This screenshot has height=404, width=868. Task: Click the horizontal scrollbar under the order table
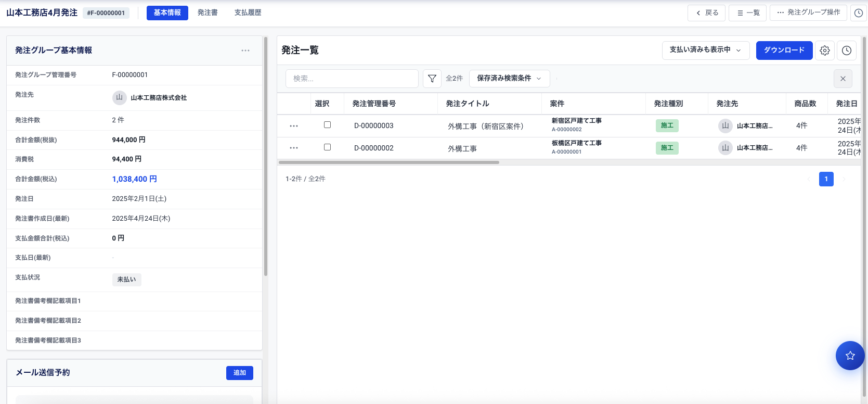point(389,162)
